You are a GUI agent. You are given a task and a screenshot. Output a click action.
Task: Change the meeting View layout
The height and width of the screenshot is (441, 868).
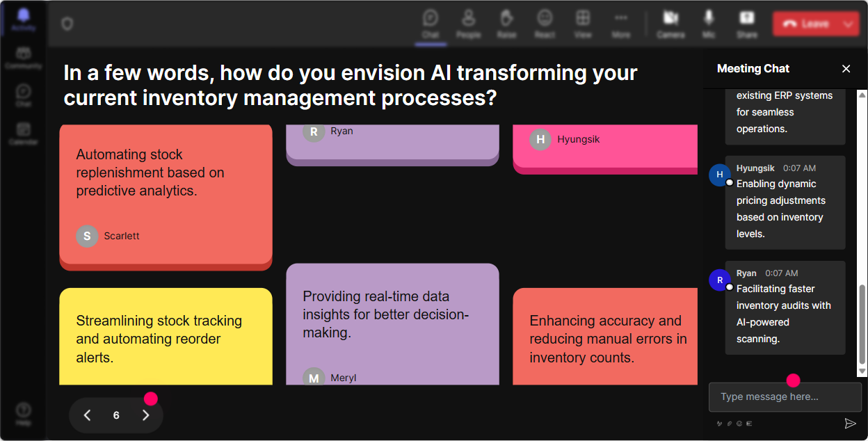coord(583,24)
